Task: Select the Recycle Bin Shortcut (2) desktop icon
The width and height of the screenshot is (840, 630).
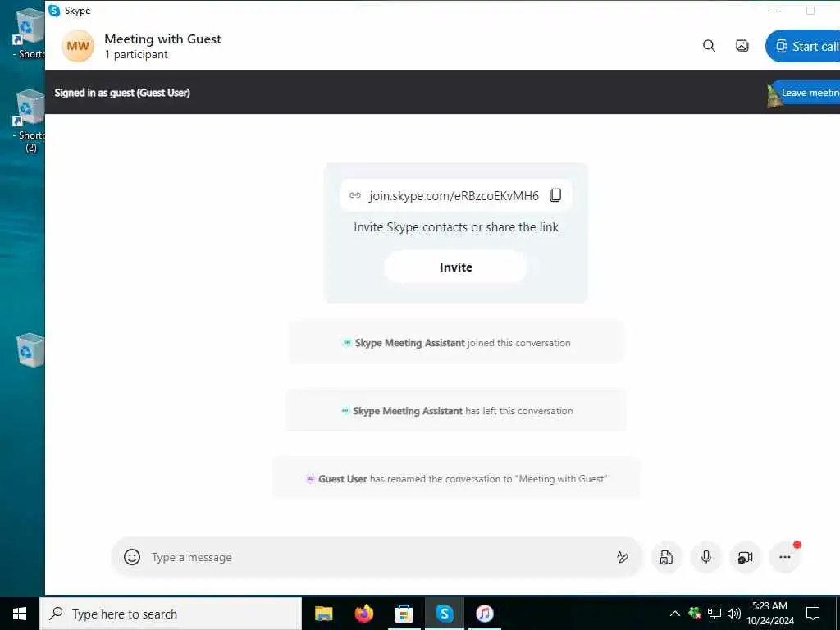Action: click(30, 121)
